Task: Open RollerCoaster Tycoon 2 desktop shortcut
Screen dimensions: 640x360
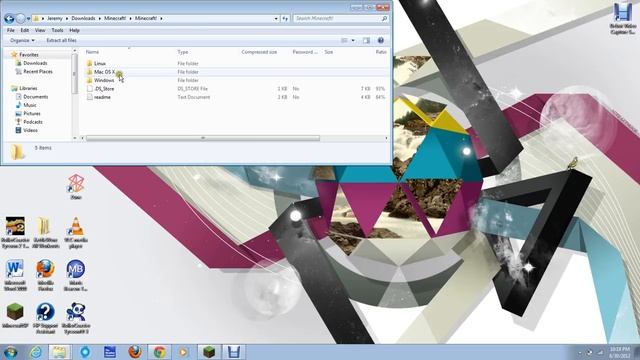Action: tap(15, 233)
